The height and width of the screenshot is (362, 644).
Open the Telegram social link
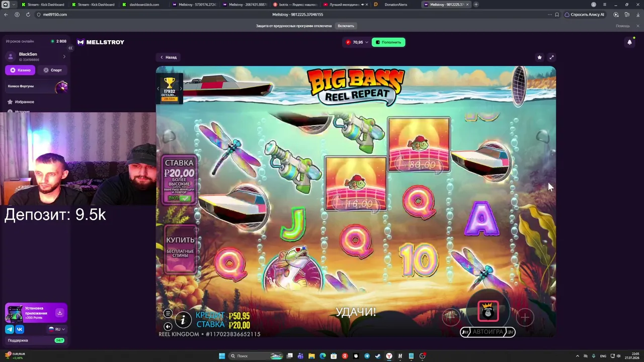[x=10, y=329]
